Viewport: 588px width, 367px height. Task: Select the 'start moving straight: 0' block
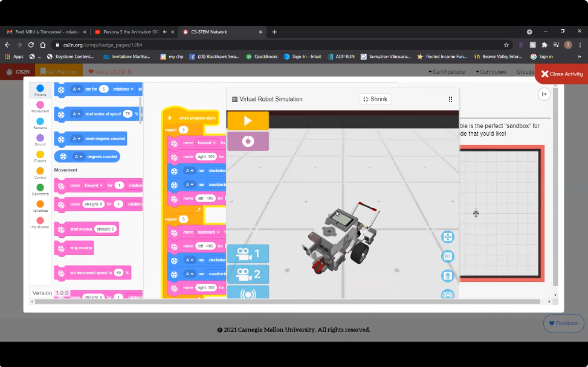click(x=86, y=229)
